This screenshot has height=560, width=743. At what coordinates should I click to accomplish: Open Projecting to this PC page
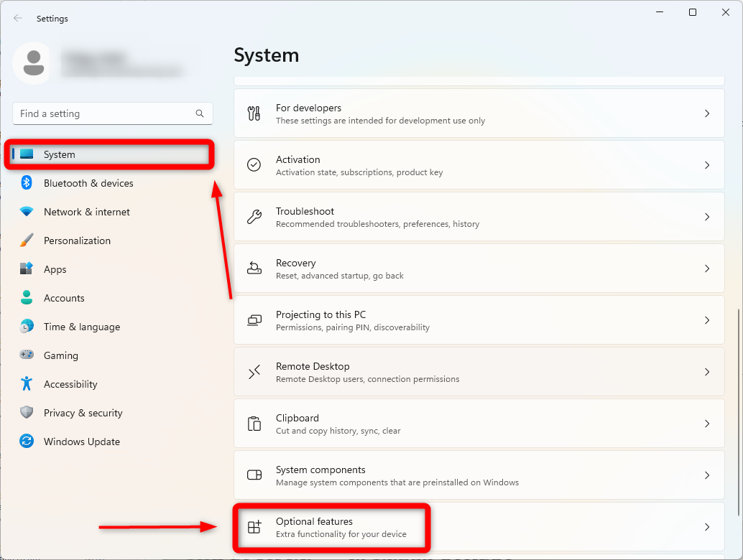point(479,320)
